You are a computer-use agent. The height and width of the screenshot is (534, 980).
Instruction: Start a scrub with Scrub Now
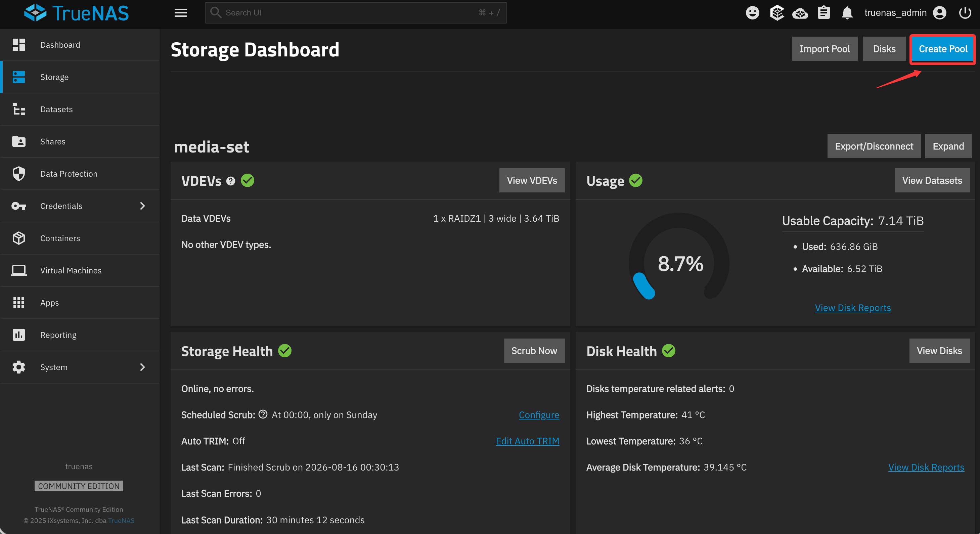point(534,351)
